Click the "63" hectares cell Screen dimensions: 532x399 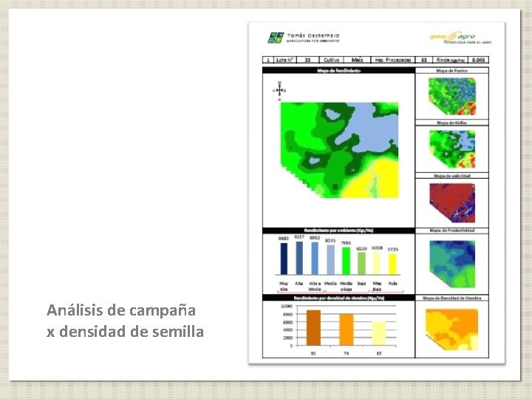424,60
